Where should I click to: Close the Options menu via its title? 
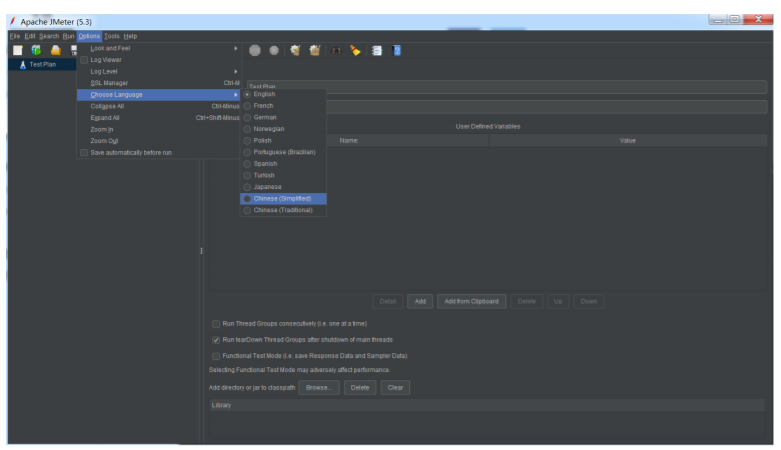[x=89, y=36]
